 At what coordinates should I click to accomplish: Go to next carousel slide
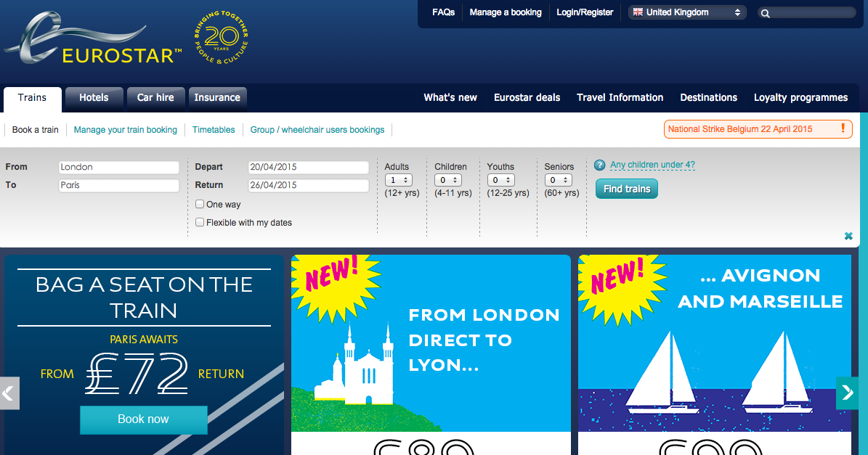pos(847,393)
